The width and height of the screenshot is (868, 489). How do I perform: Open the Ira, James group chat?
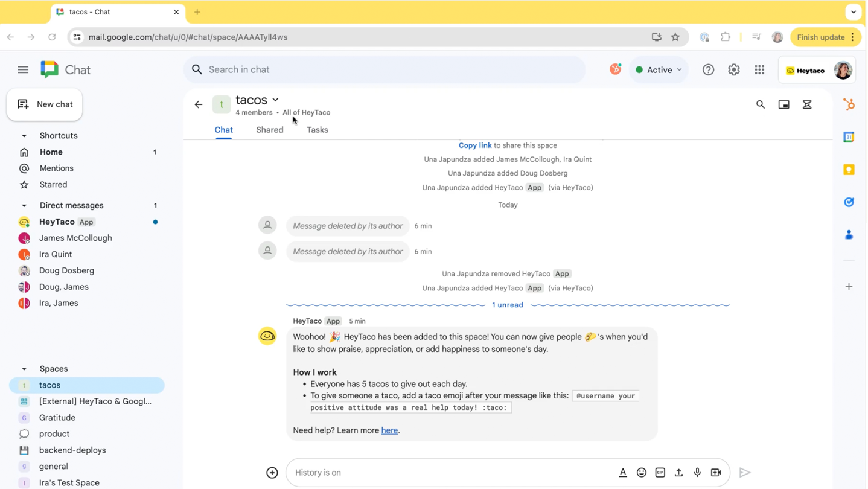(87, 304)
